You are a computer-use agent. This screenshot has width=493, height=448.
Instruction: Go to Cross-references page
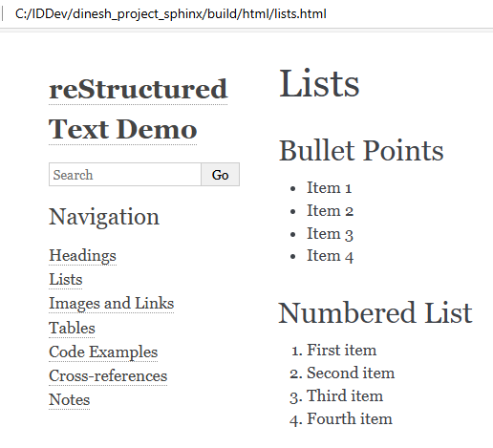point(108,376)
